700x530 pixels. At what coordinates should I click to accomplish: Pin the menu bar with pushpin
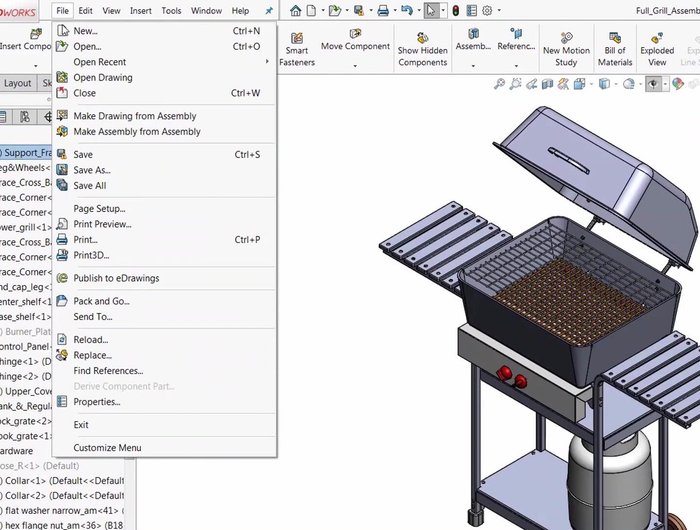coord(268,11)
